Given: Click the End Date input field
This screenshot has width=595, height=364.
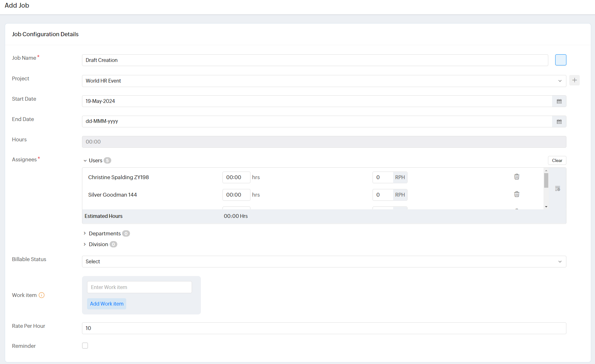Looking at the screenshot, I should (317, 121).
